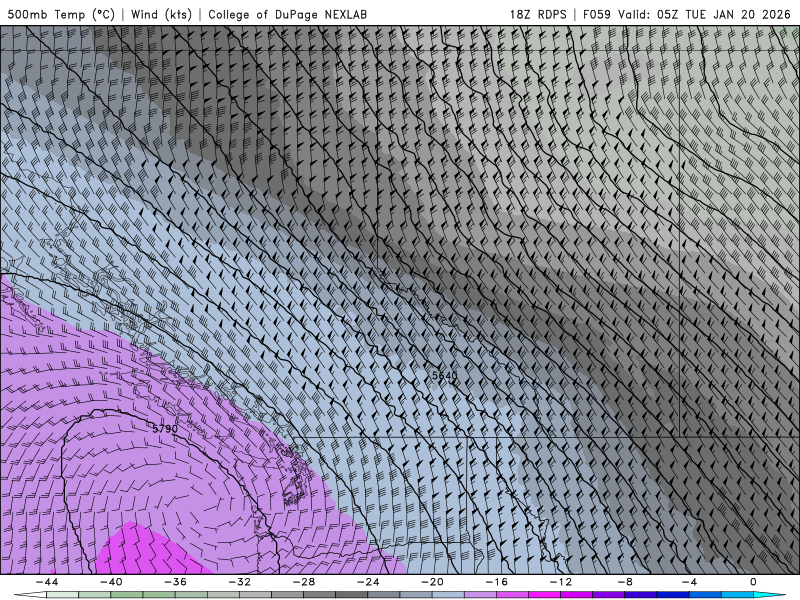Click the -28 colorbar label

(x=304, y=582)
